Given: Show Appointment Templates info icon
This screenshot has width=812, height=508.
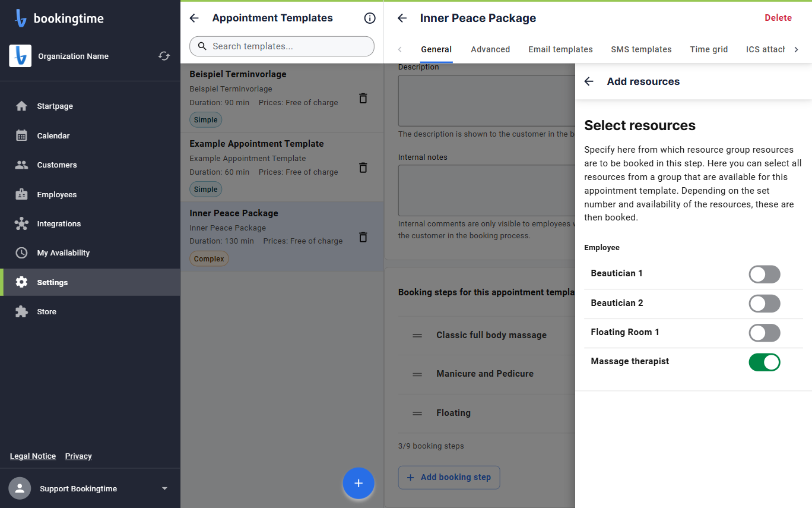Looking at the screenshot, I should pyautogui.click(x=370, y=18).
